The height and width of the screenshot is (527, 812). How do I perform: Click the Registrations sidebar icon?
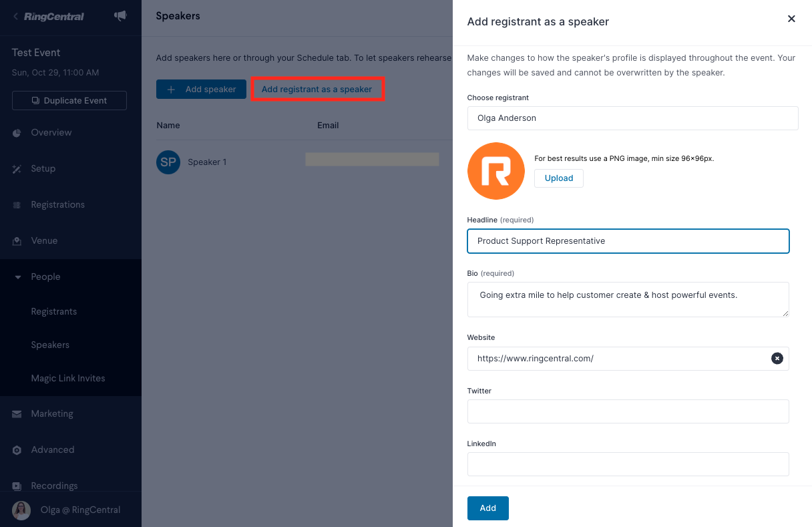[x=17, y=205]
